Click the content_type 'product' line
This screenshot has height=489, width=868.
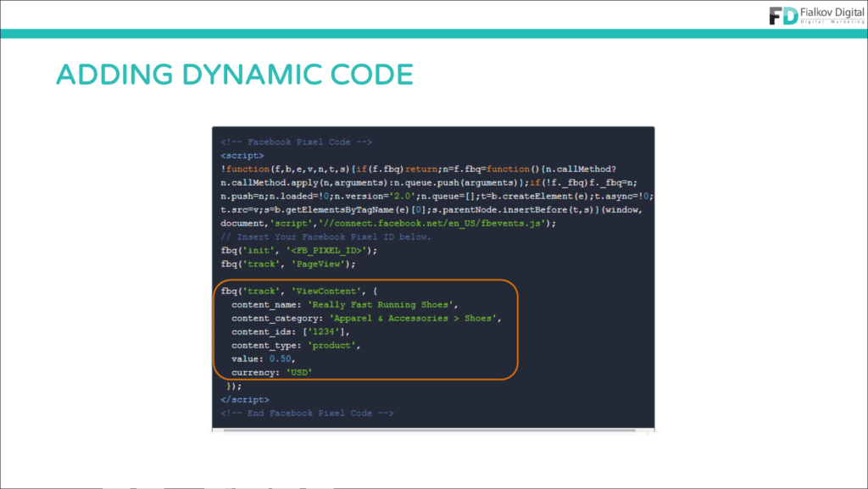pyautogui.click(x=296, y=345)
